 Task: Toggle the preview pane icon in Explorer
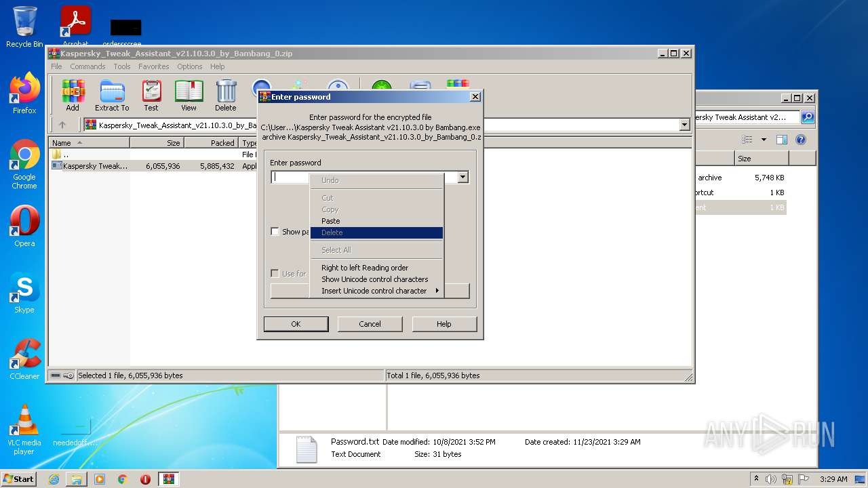point(782,140)
